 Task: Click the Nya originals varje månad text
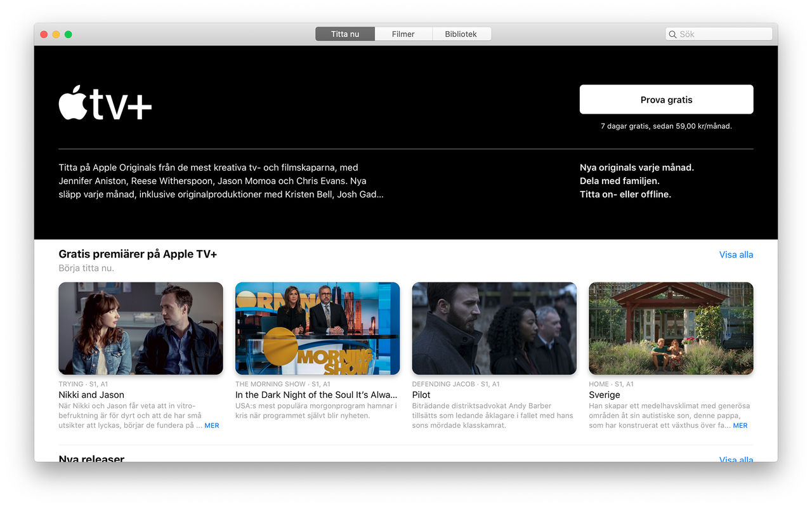pos(637,168)
